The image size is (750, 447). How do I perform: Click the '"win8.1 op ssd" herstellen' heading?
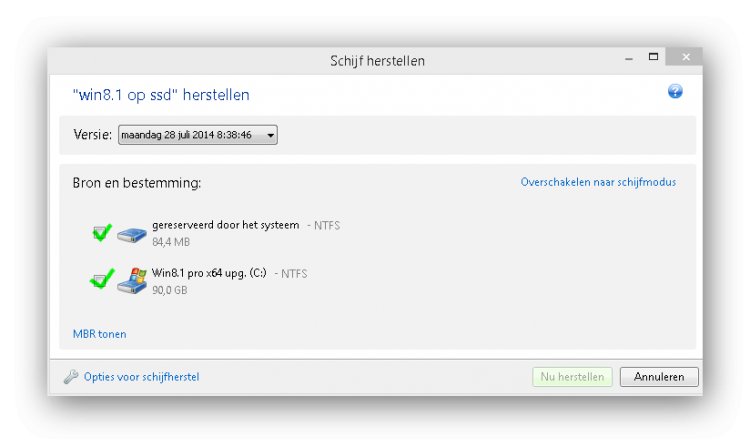coord(161,95)
